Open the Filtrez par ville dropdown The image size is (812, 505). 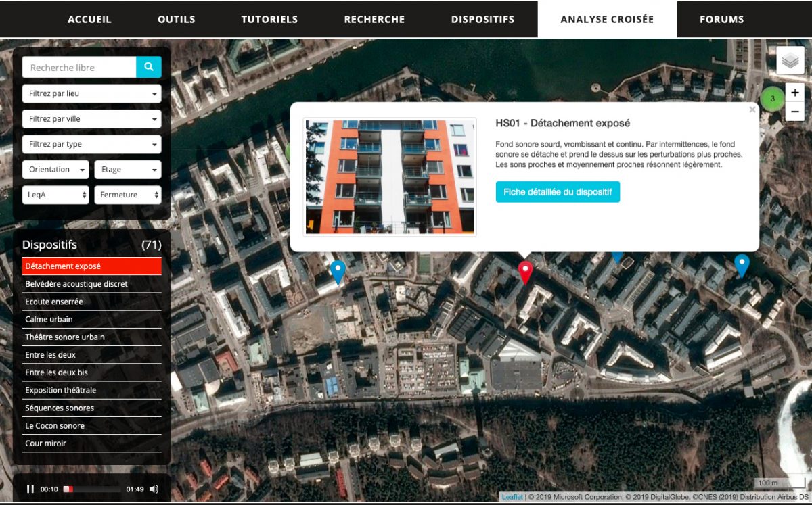pos(91,119)
